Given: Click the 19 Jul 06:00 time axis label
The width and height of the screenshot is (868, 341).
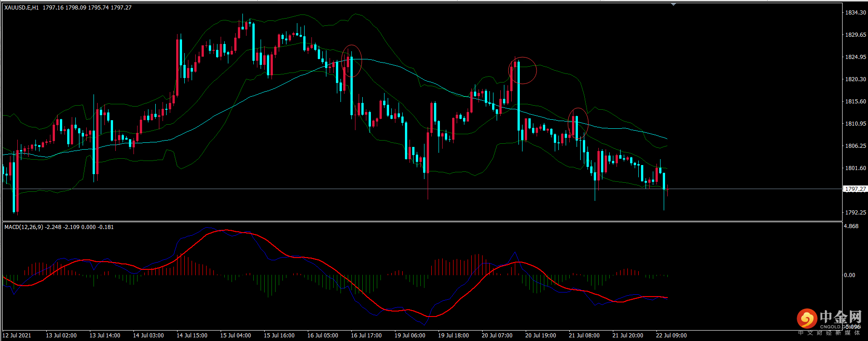Looking at the screenshot, I should [x=409, y=336].
